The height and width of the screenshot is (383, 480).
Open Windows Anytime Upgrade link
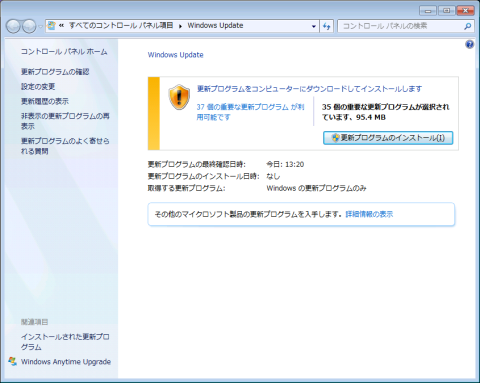pyautogui.click(x=66, y=362)
